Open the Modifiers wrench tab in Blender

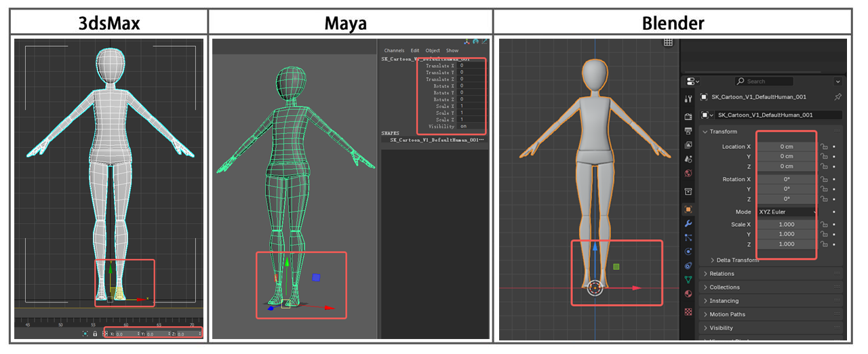click(x=689, y=223)
